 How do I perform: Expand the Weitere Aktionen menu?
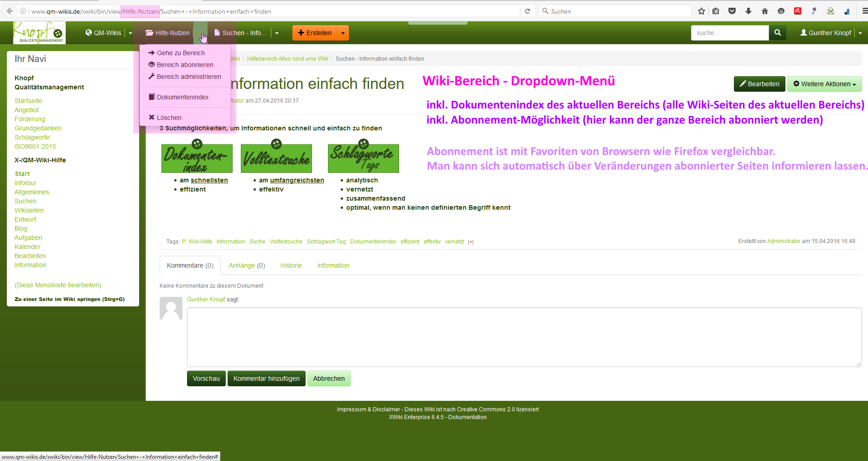[x=824, y=84]
